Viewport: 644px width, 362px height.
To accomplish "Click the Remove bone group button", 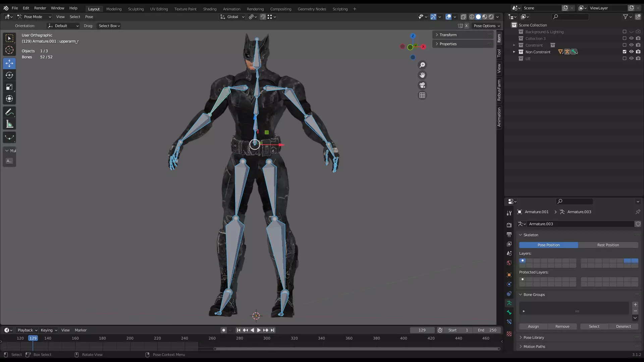I will pyautogui.click(x=562, y=326).
